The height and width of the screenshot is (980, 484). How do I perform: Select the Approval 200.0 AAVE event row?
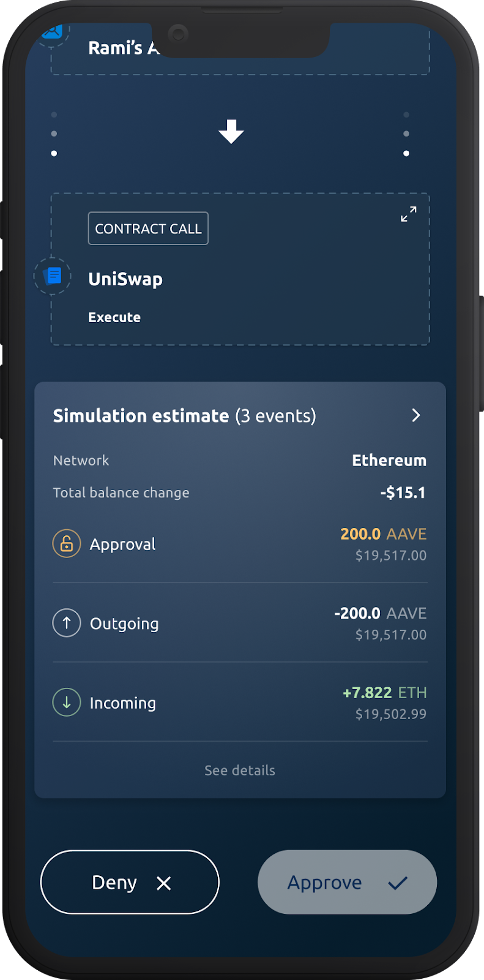point(240,544)
